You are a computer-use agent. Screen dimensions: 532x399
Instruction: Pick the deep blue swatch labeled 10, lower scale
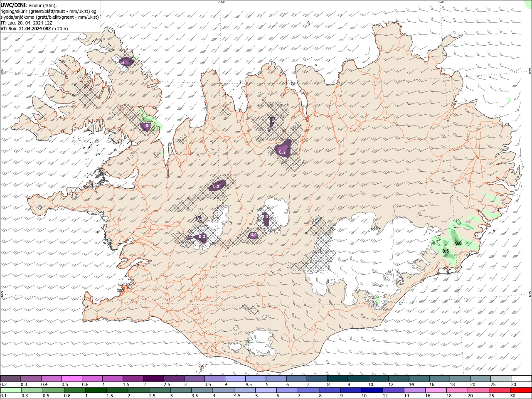372,390
